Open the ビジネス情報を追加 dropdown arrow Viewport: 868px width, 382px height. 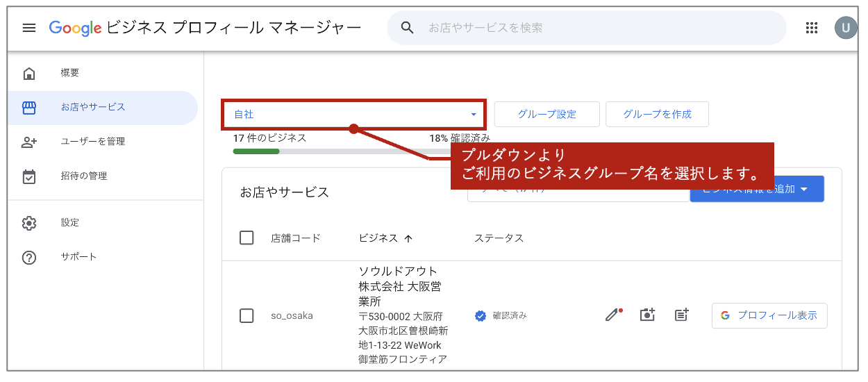[x=804, y=189]
